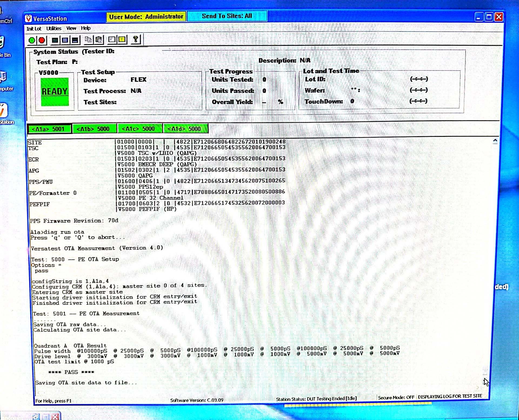Click the 'Test Plan: P:' label
The image size is (519, 420).
click(57, 62)
